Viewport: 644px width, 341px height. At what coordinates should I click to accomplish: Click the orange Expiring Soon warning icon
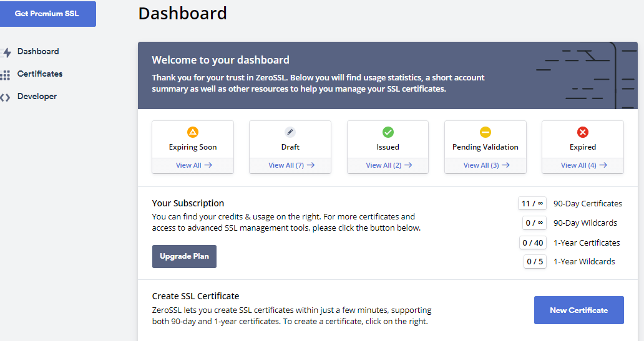pyautogui.click(x=193, y=132)
